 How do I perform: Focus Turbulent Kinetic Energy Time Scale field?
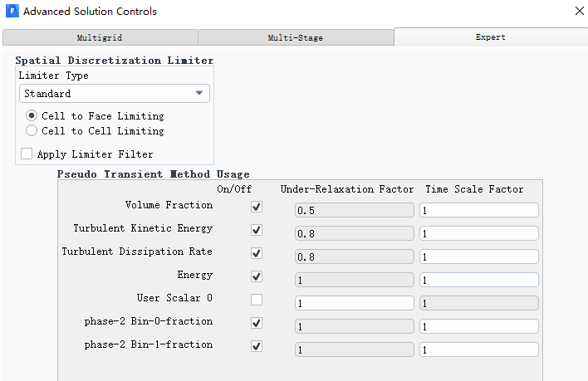point(478,234)
